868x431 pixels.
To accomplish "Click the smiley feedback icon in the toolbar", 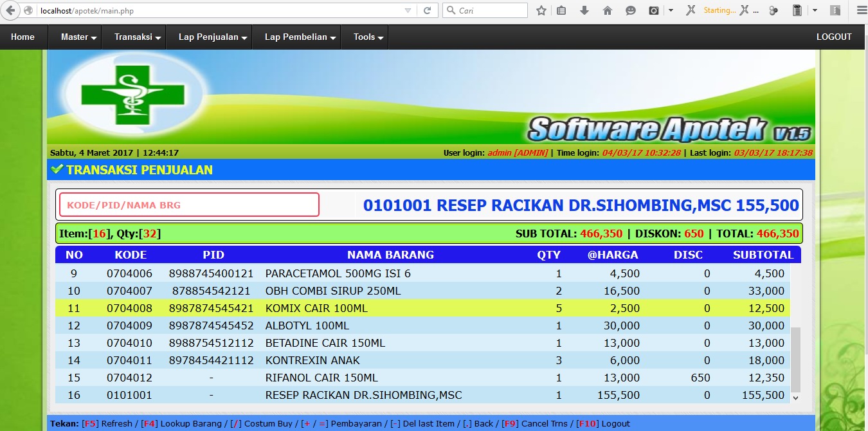I will [x=629, y=10].
